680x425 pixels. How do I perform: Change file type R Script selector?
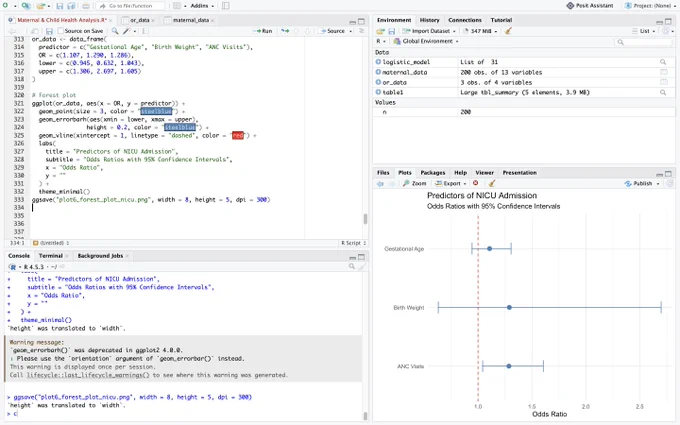coord(354,243)
